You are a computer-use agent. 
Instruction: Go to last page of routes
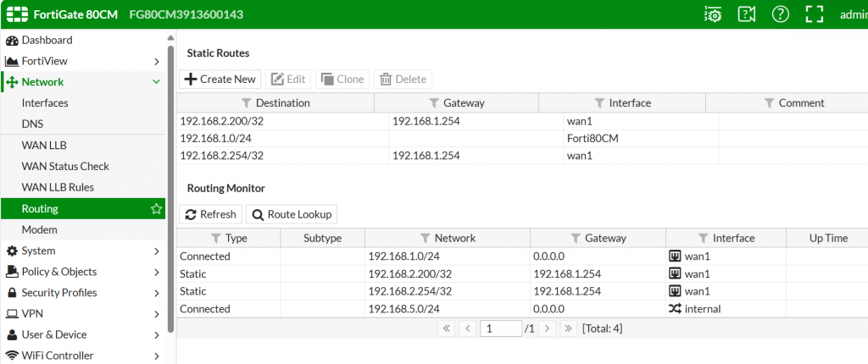(x=569, y=328)
